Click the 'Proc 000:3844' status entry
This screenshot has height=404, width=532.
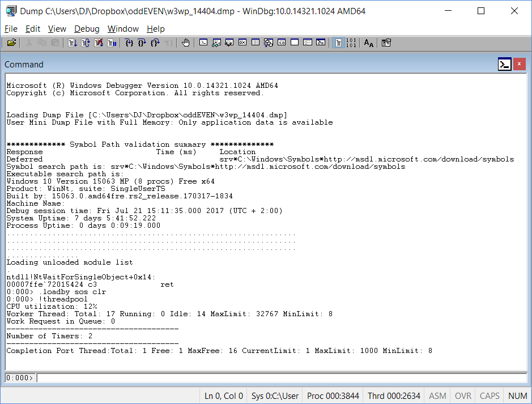pos(333,396)
